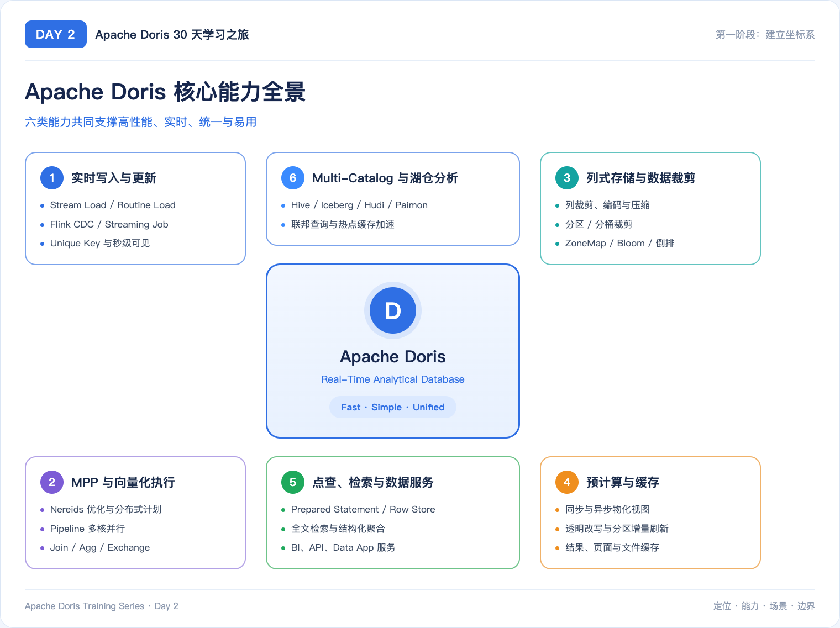840x628 pixels.
Task: Click the bullet 结果、页面与文件缓存
Action: point(612,547)
